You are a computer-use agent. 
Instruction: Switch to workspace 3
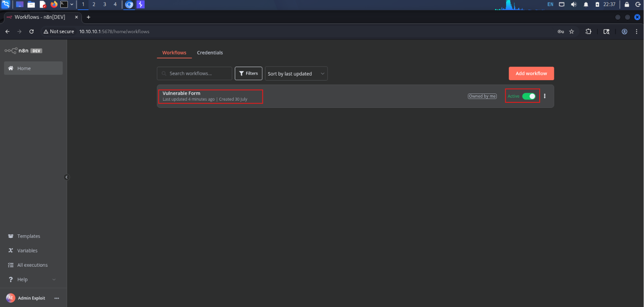pos(104,5)
